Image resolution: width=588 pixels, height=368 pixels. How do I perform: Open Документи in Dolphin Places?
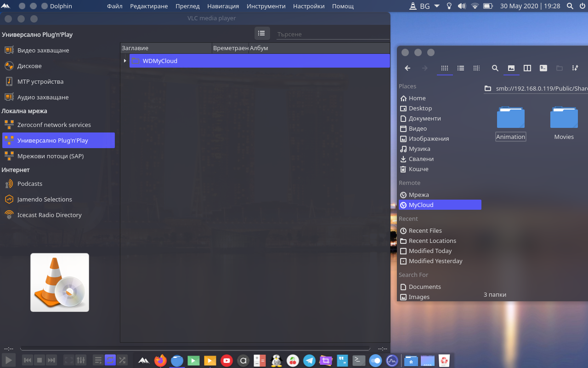(x=440, y=118)
